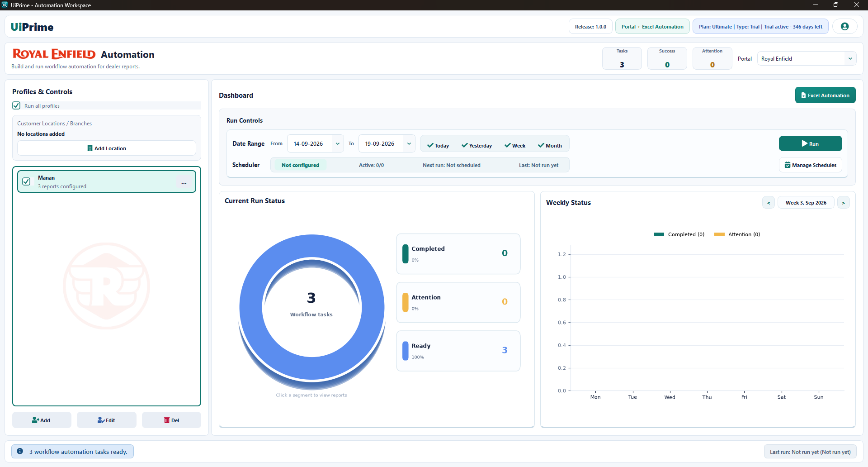Screen dimensions: 868x467
Task: Uncheck the Manan profile checkbox
Action: pos(26,181)
